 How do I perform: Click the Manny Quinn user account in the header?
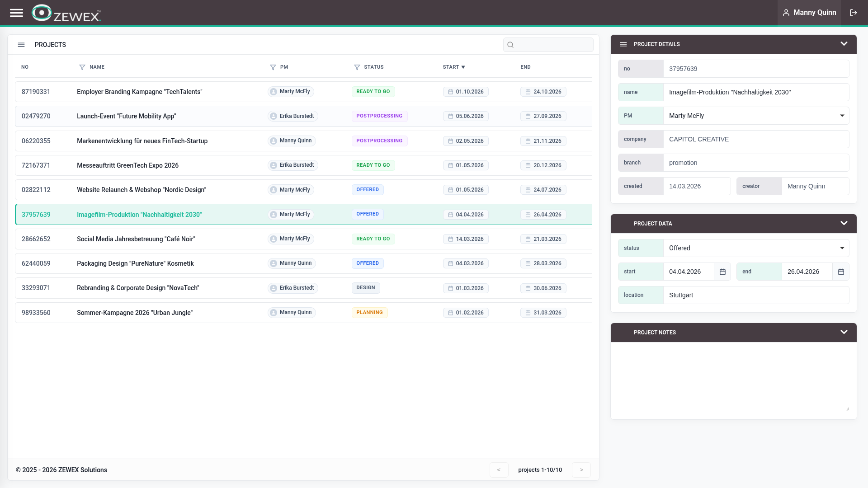coord(809,13)
